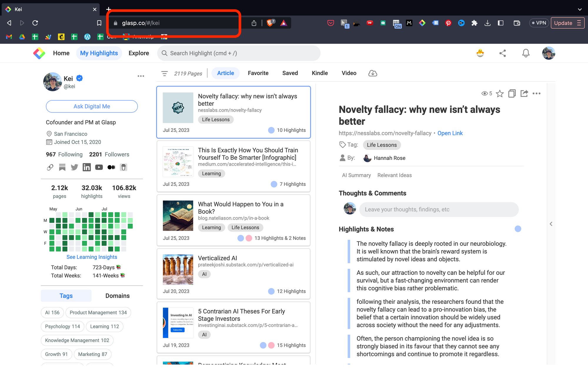The width and height of the screenshot is (588, 368).
Task: Click the Glasp logo in the navbar
Action: coord(39,53)
